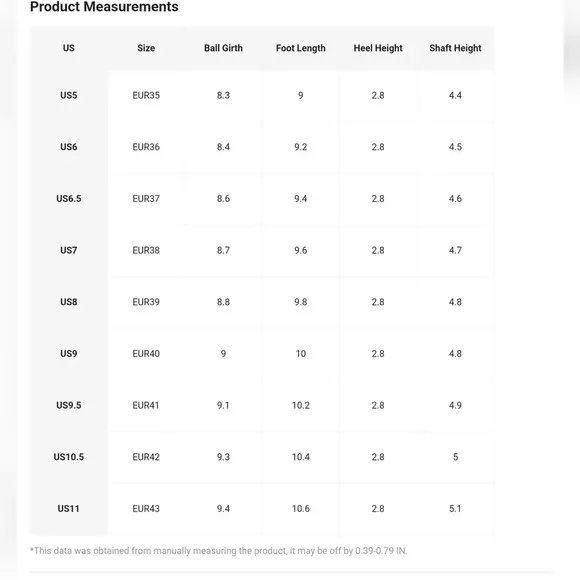
Task: Select the US8 row label
Action: tap(68, 302)
